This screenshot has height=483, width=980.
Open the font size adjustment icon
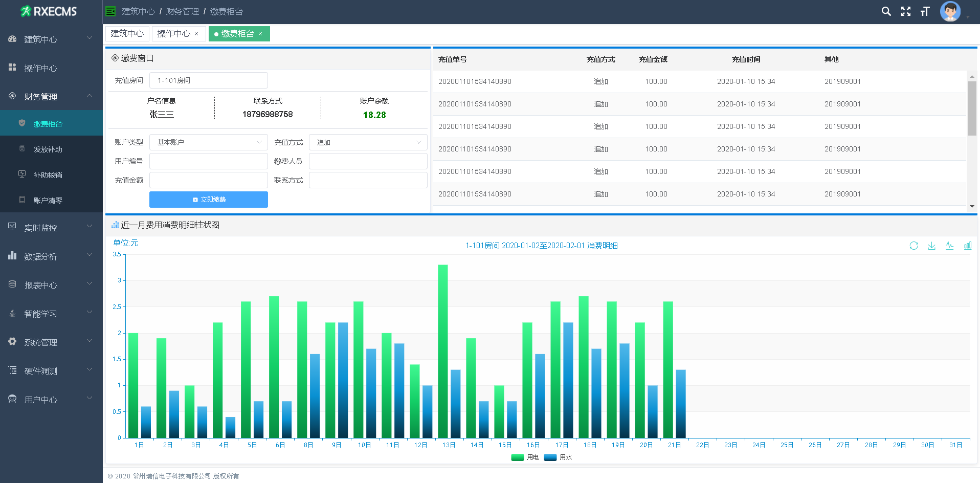(x=925, y=11)
